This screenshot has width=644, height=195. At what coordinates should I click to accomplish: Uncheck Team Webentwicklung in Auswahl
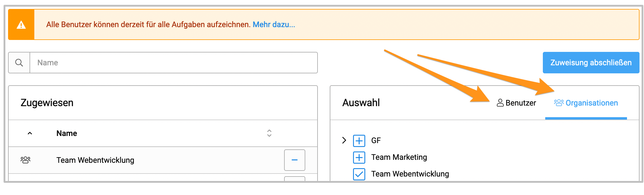click(359, 174)
